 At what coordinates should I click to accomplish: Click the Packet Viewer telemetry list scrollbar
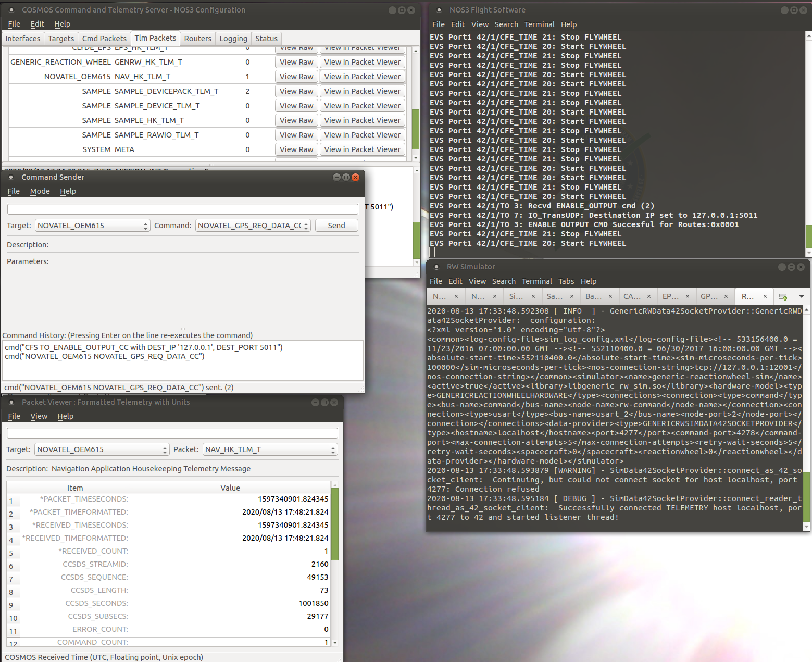(335, 523)
